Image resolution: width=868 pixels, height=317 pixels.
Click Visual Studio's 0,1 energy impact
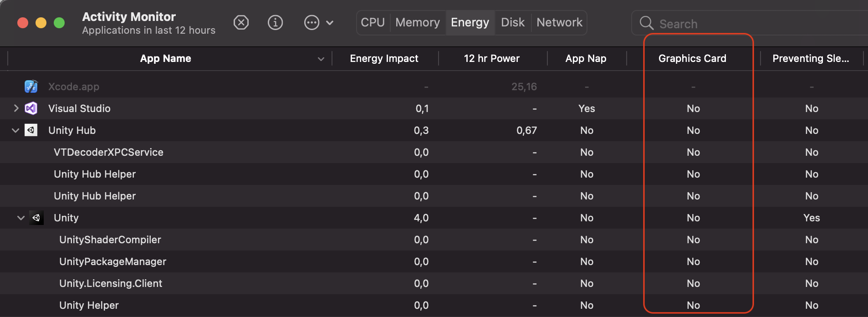422,108
